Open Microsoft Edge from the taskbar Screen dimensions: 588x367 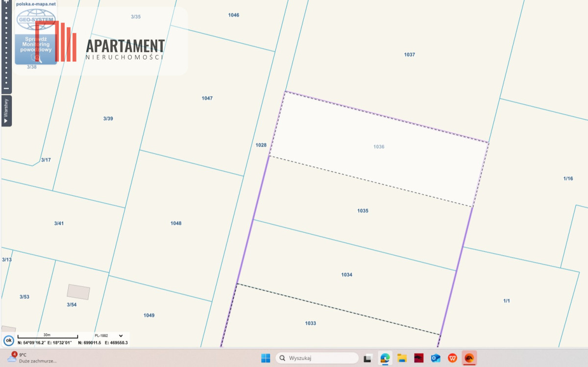pos(386,358)
